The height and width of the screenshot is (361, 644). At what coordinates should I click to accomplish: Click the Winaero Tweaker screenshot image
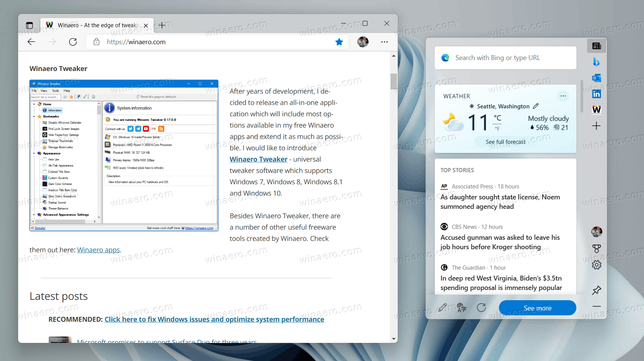coord(124,155)
